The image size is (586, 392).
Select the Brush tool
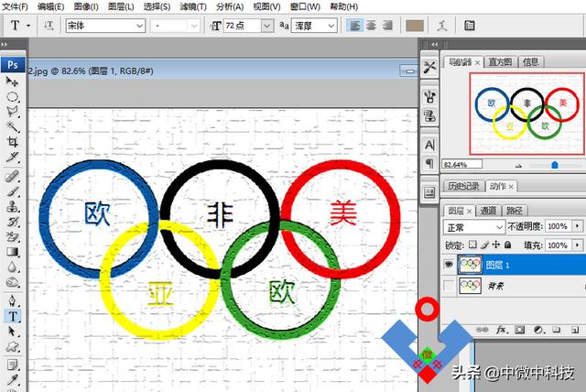(x=12, y=191)
